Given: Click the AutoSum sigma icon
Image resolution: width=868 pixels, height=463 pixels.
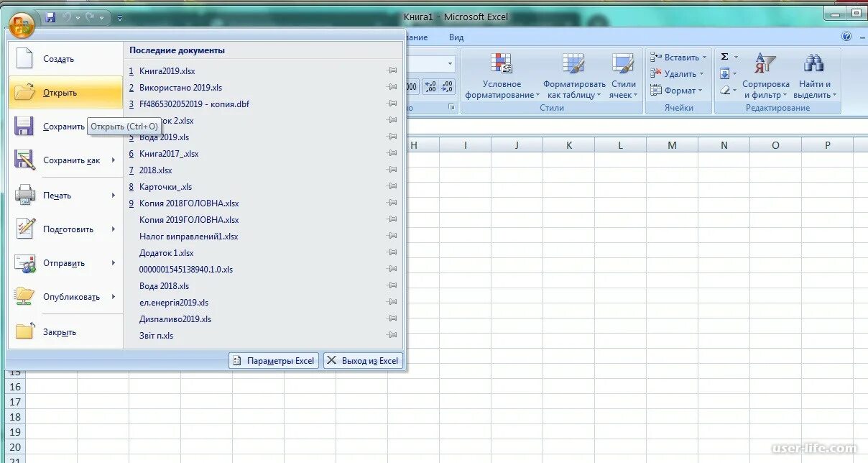Looking at the screenshot, I should [x=724, y=57].
